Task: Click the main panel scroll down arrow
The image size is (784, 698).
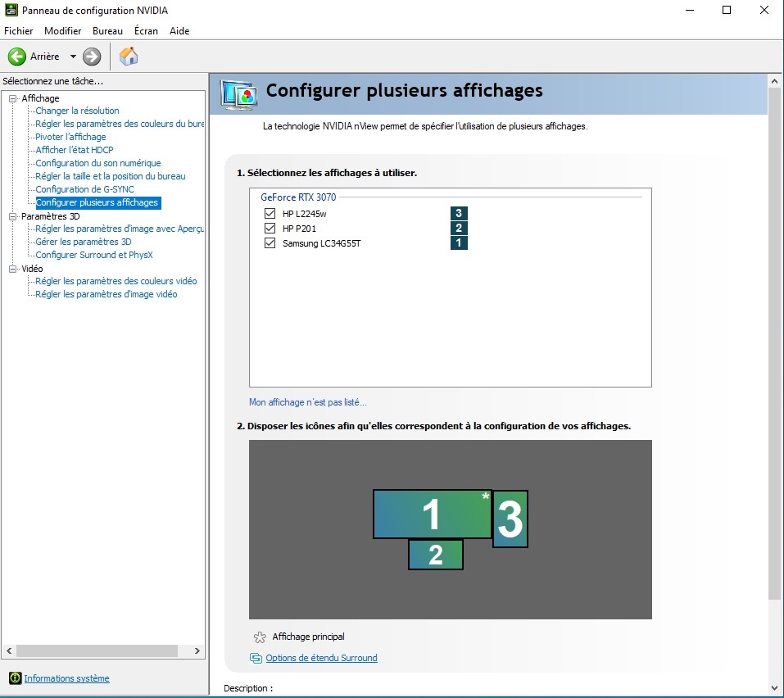Action: click(774, 688)
